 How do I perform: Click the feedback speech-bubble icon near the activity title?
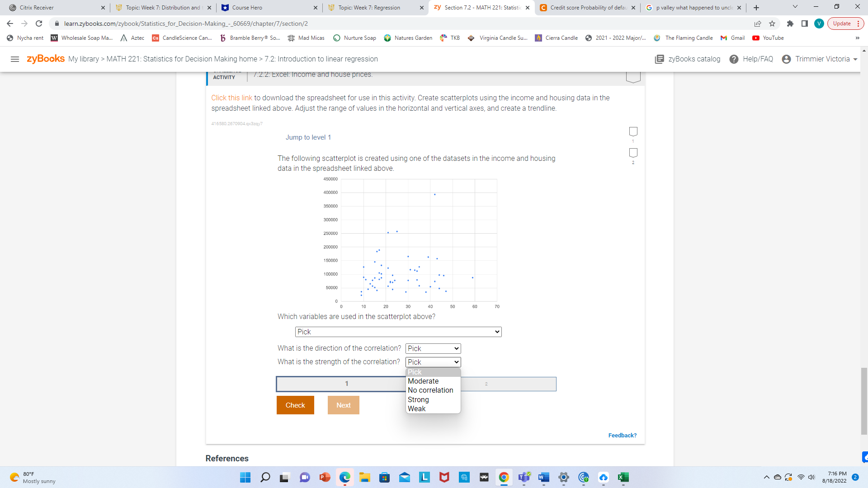[x=633, y=76]
